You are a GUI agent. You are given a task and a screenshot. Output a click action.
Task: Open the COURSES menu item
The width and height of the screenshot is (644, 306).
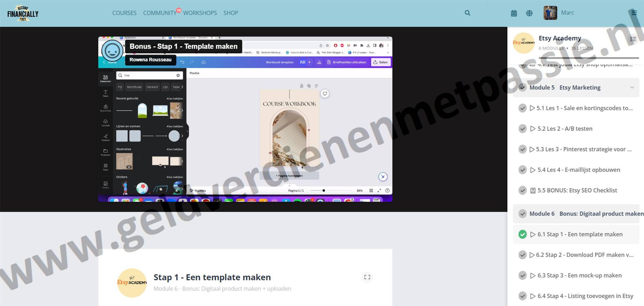point(124,13)
